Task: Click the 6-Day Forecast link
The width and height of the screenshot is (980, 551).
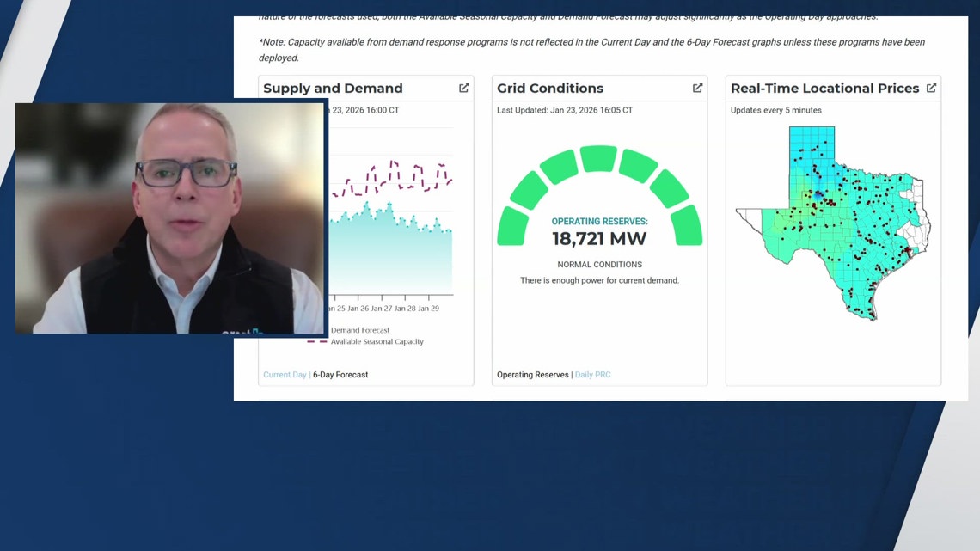Action: pyautogui.click(x=340, y=374)
